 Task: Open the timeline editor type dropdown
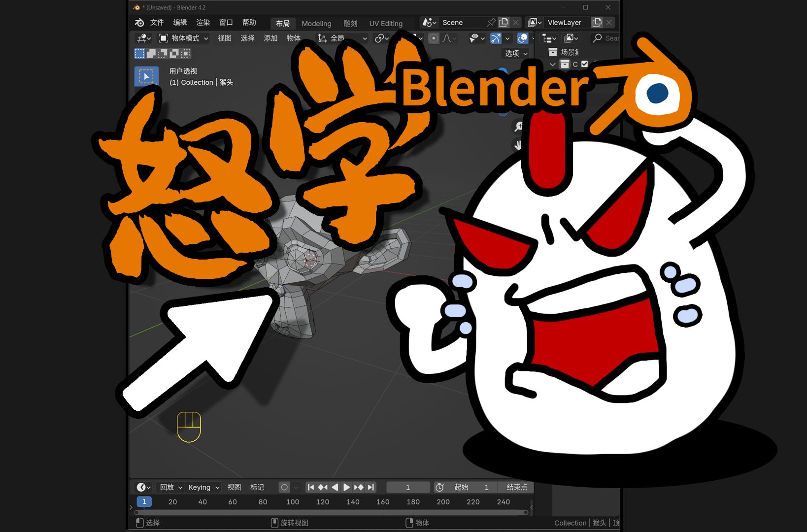coord(143,487)
